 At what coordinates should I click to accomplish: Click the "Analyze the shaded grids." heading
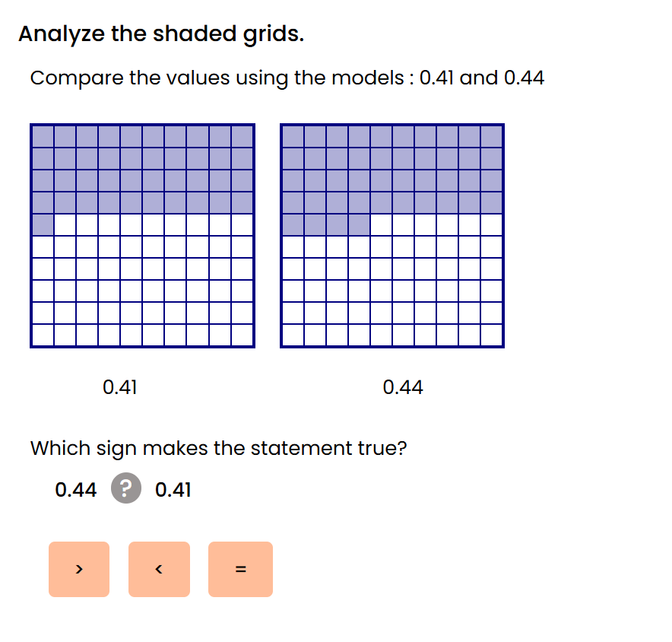coord(161,34)
